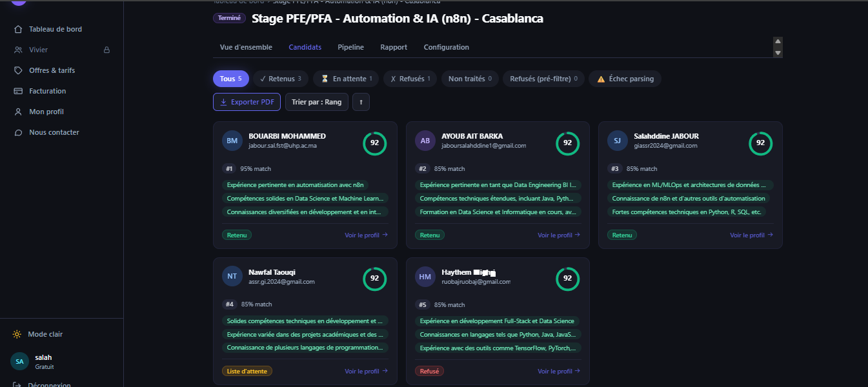Image resolution: width=868 pixels, height=387 pixels.
Task: Click score ring 92 of Nawfal Taouqi
Action: coord(375,279)
